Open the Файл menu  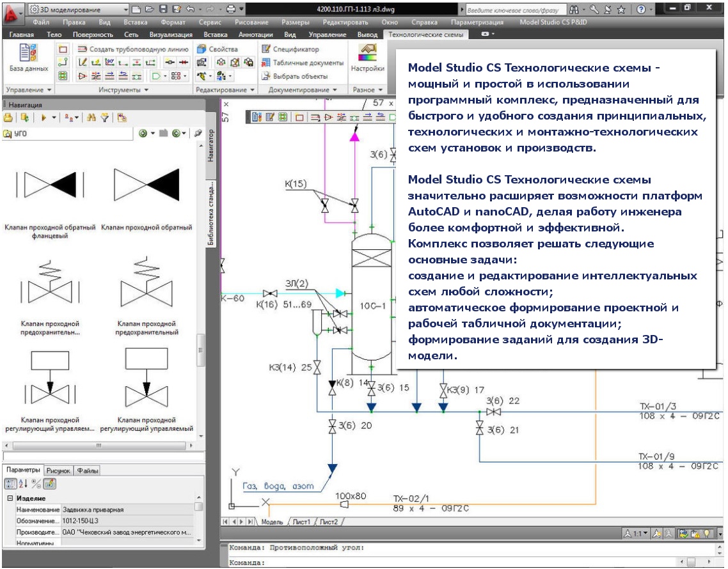tap(41, 22)
